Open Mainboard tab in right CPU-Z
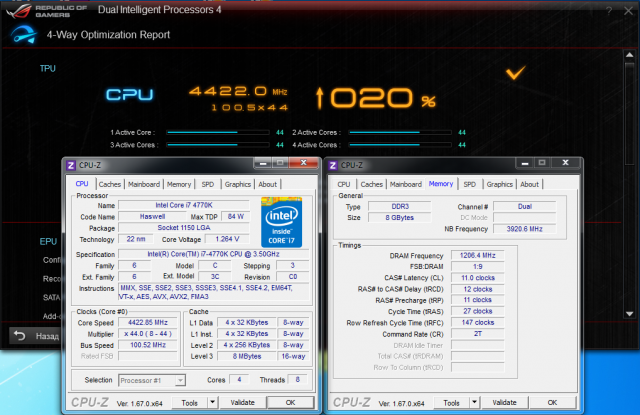The width and height of the screenshot is (640, 415). 405,184
